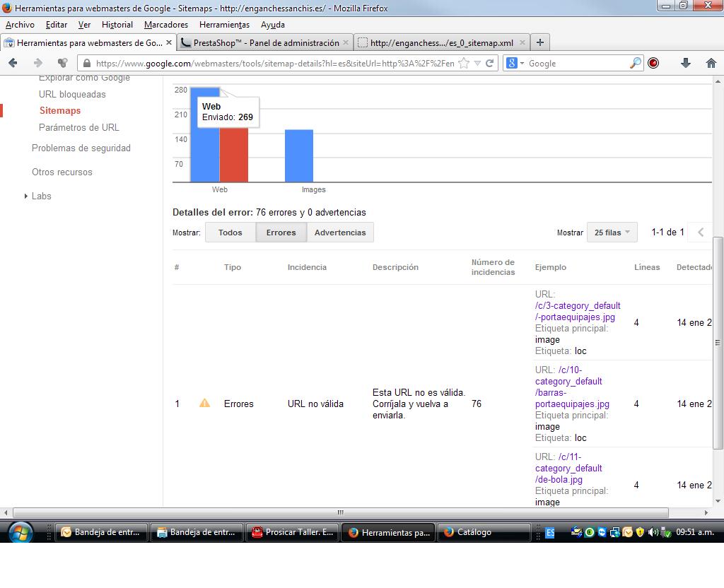Click the taskbar clock 09:51 a.m.

695,532
